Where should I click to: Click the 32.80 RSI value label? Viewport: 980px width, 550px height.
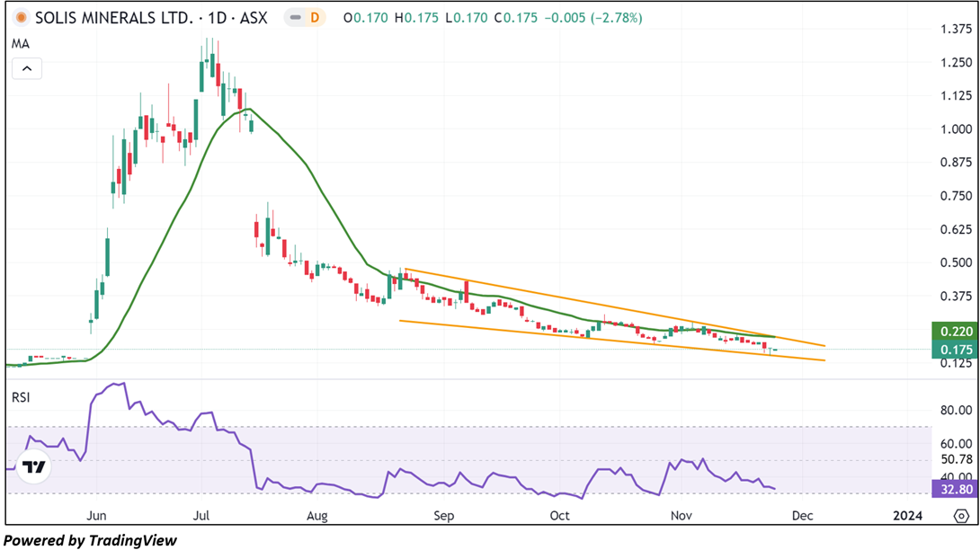tap(955, 489)
